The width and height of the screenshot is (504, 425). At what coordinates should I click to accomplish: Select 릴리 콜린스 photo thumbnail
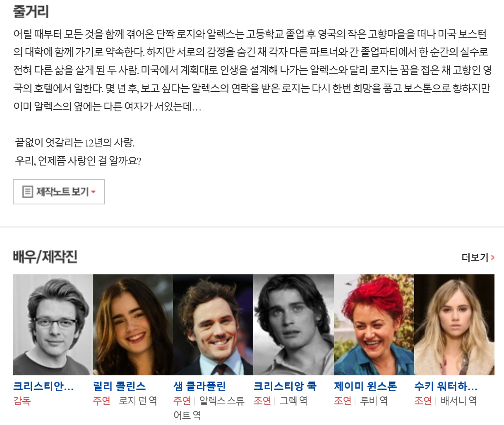point(133,325)
